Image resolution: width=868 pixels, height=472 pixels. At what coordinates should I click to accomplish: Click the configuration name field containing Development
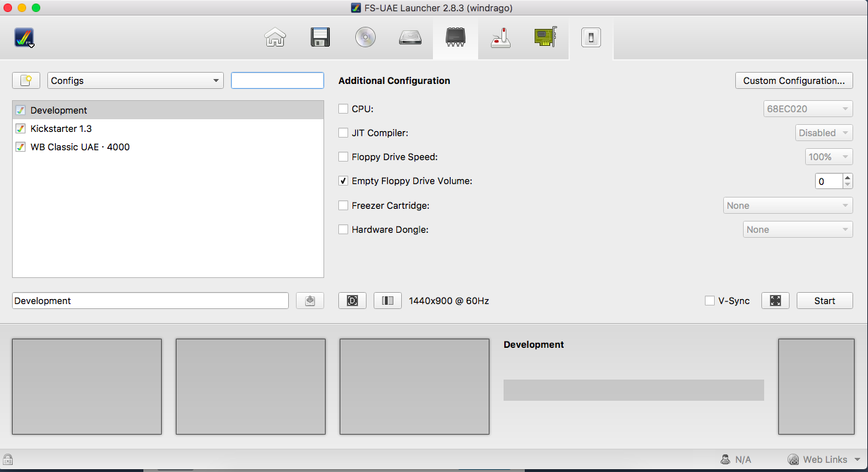click(150, 301)
